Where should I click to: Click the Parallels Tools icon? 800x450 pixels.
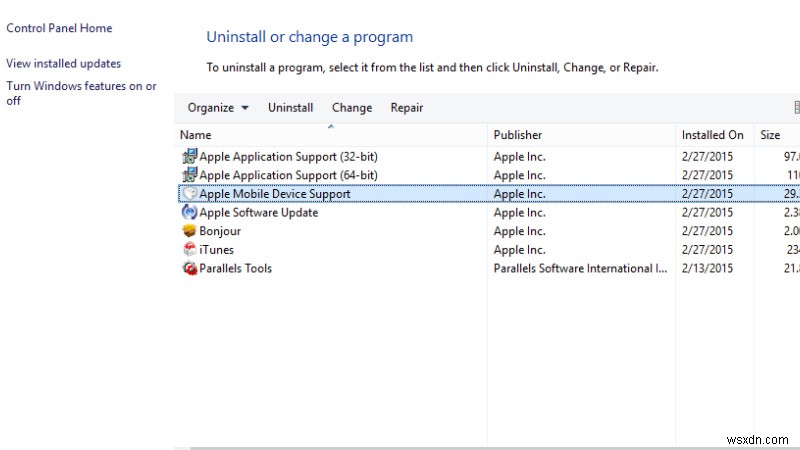coord(189,268)
